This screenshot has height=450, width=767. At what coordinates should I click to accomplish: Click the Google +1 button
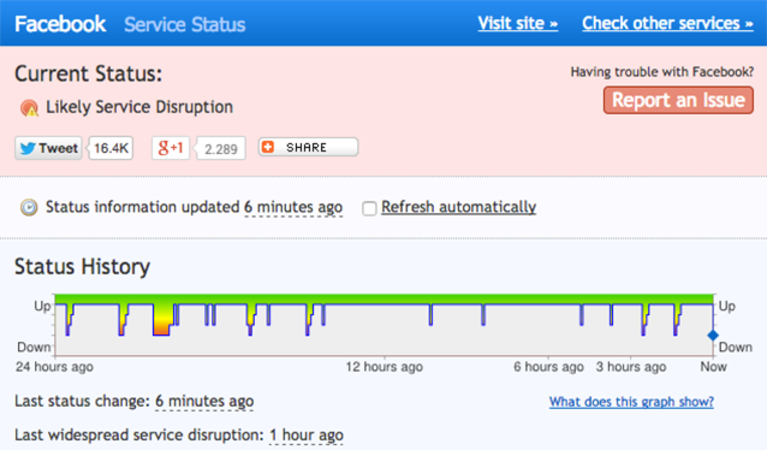171,148
